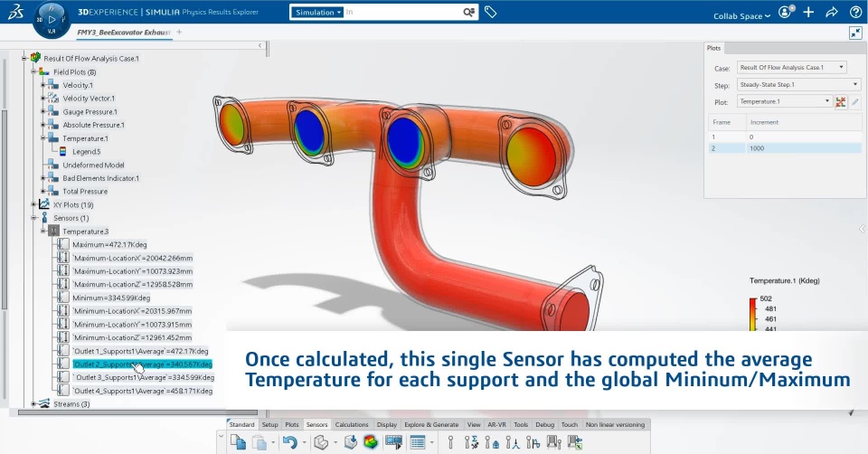Click the 3DS Dassault logo
This screenshot has height=454, width=868.
(15, 12)
